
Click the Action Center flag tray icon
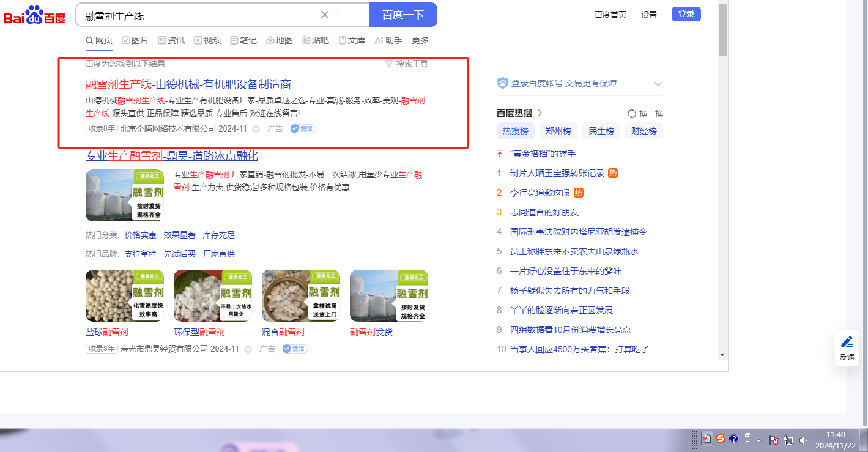(773, 440)
